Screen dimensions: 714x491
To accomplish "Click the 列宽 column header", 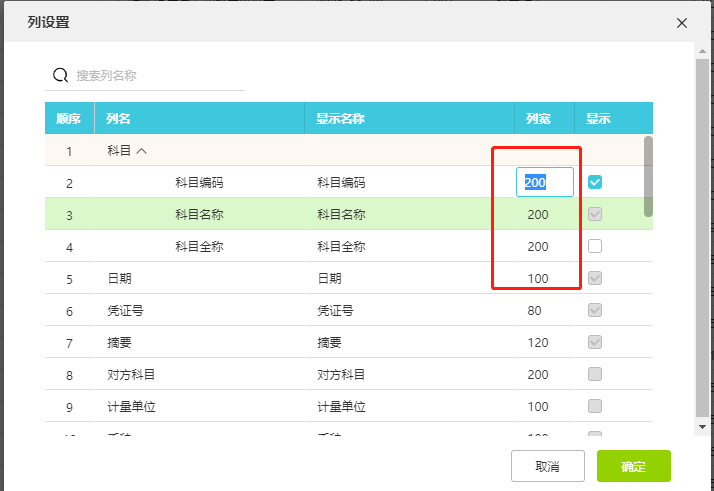I will coord(538,118).
